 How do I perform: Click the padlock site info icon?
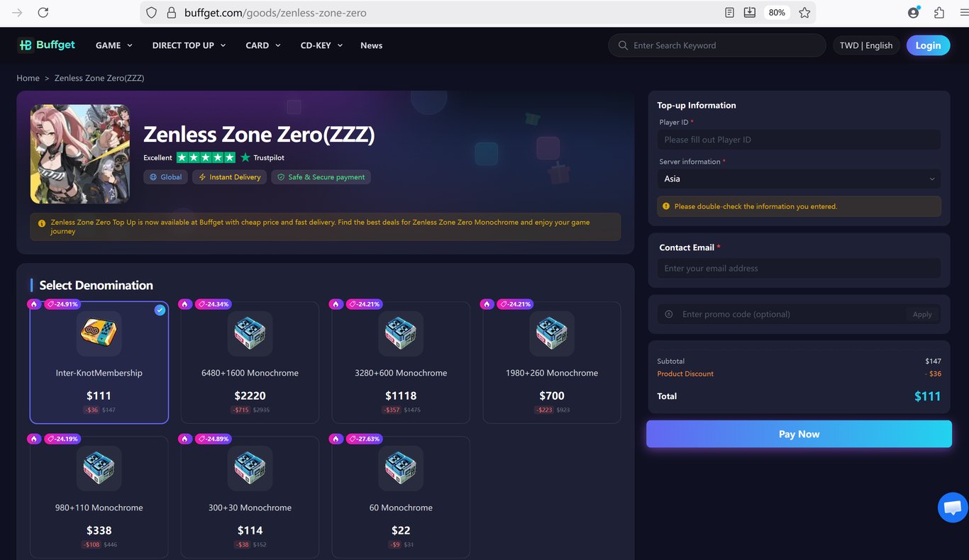pyautogui.click(x=171, y=13)
